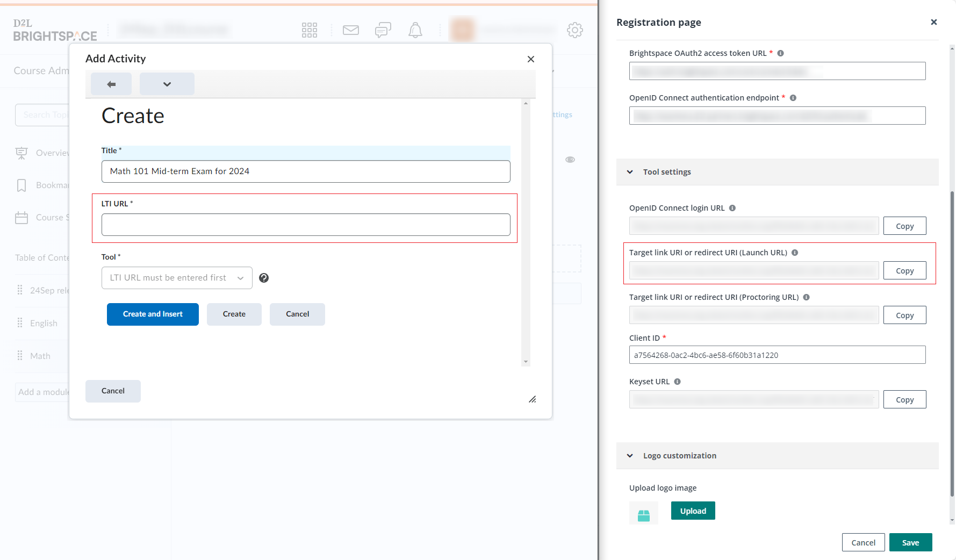This screenshot has width=956, height=560.
Task: Click the Tool help question mark icon
Action: pyautogui.click(x=264, y=278)
